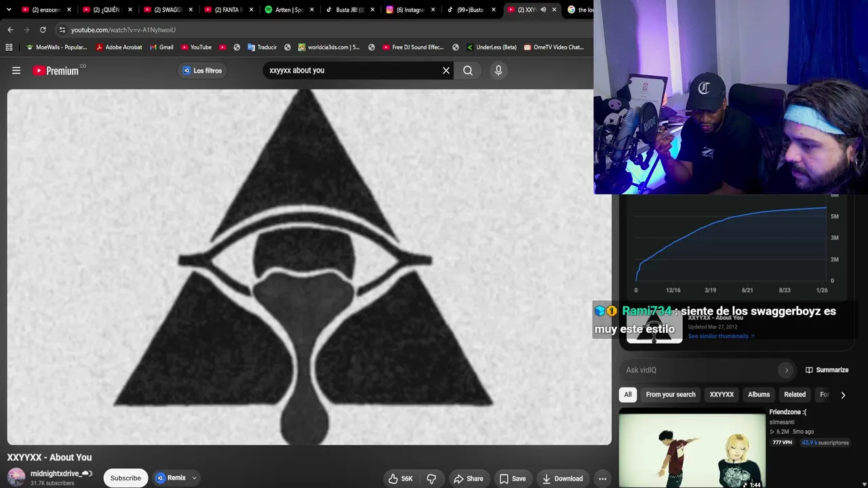868x488 pixels.
Task: Open midnightxdrive_ channel name
Action: tap(55, 474)
